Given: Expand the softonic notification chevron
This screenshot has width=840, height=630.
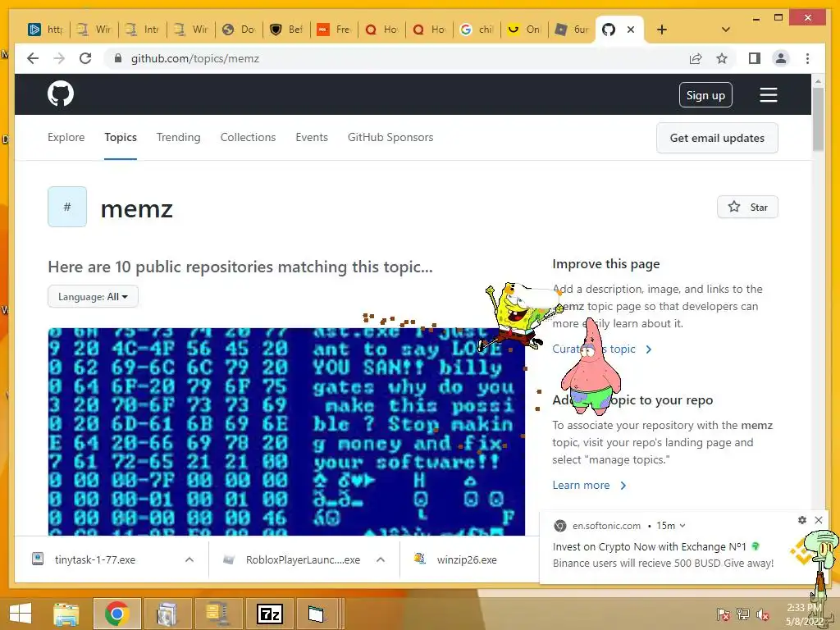Looking at the screenshot, I should point(682,526).
